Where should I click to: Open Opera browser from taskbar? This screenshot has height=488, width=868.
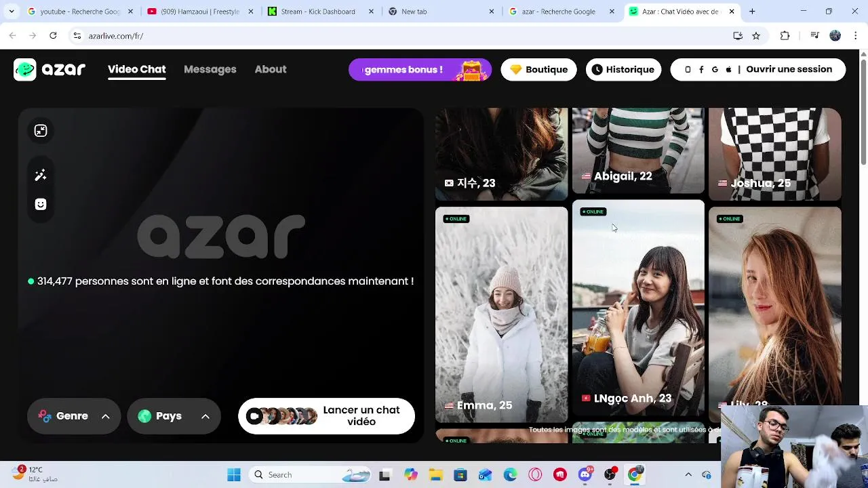[x=535, y=474]
